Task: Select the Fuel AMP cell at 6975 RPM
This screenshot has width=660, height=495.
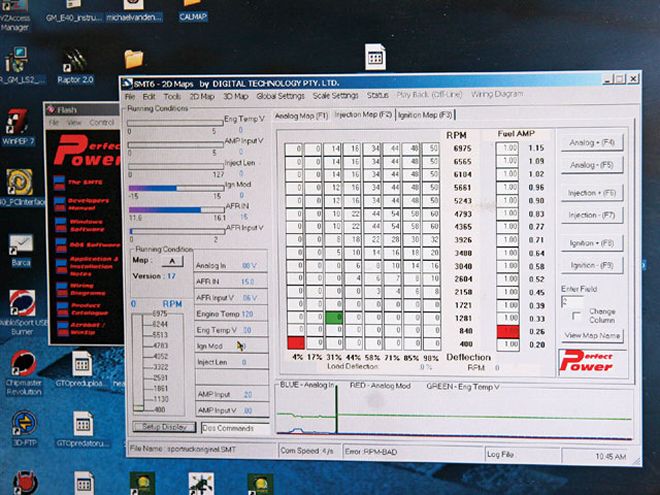Action: tap(507, 148)
